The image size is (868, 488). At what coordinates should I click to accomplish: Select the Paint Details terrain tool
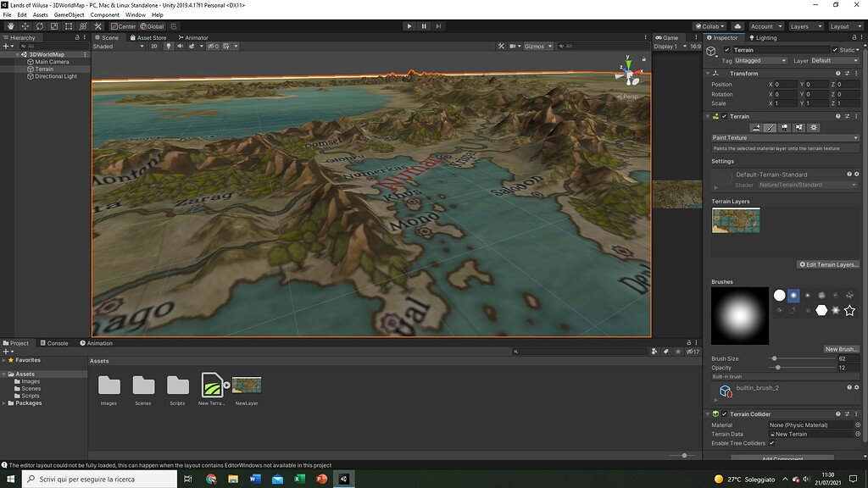click(x=799, y=127)
